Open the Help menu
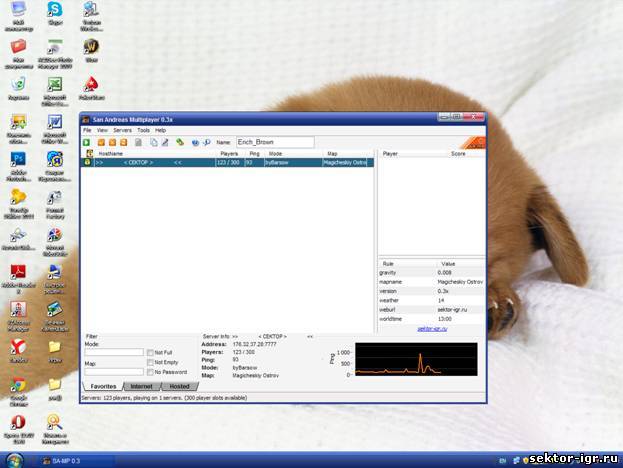This screenshot has height=468, width=623. (x=161, y=130)
